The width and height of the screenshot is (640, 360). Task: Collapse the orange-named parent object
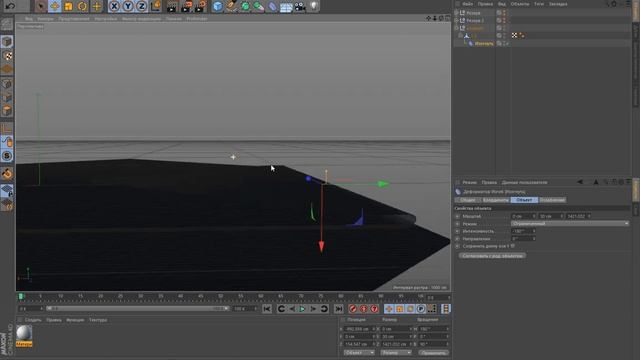(456, 28)
